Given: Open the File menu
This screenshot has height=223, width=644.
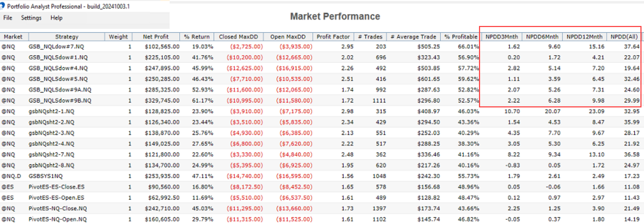Looking at the screenshot, I should click(8, 18).
